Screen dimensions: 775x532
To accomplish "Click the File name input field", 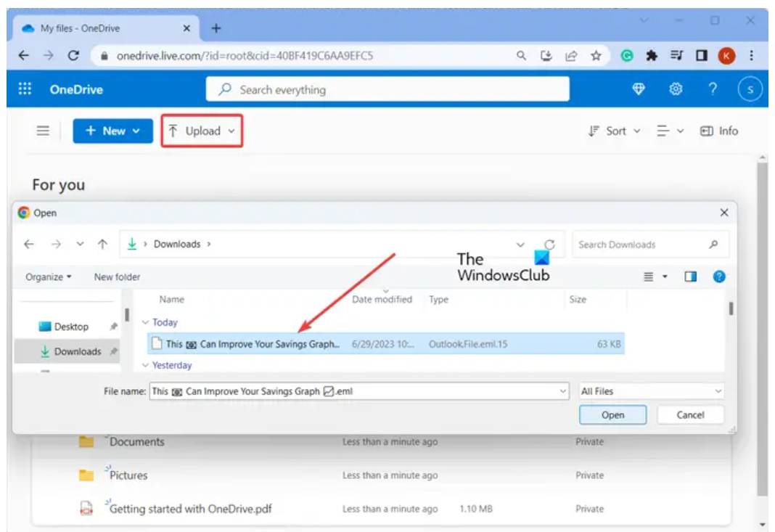I will (x=359, y=391).
